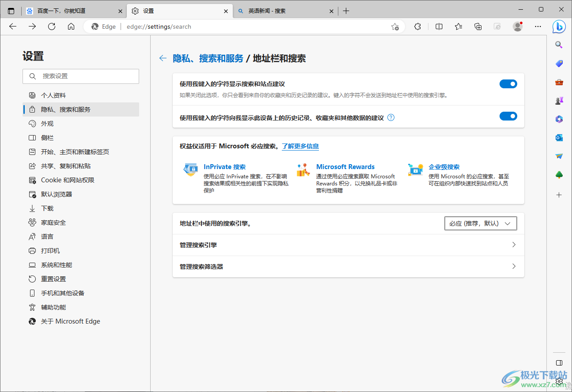The width and height of the screenshot is (572, 392).
Task: Open the Settings and more ellipsis menu
Action: (x=538, y=26)
